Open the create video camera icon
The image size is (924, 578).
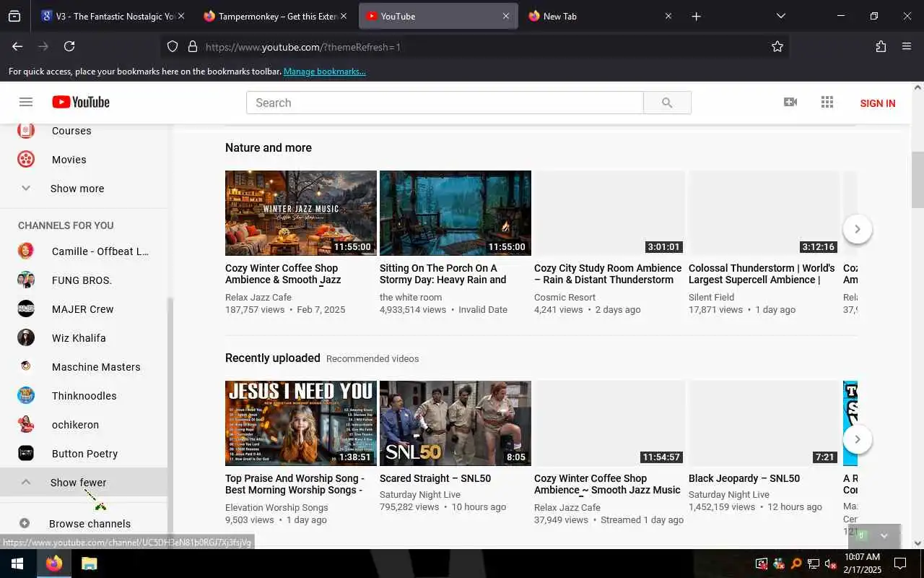click(x=790, y=103)
